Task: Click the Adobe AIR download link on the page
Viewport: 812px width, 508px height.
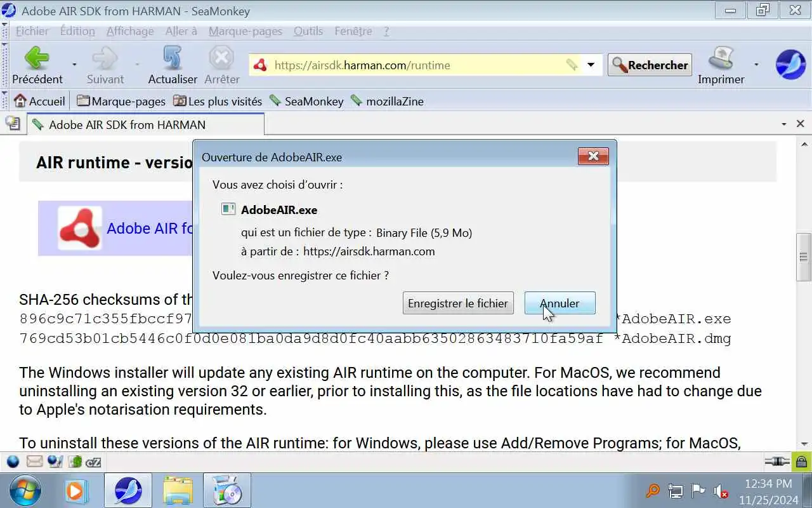Action: pyautogui.click(x=150, y=228)
